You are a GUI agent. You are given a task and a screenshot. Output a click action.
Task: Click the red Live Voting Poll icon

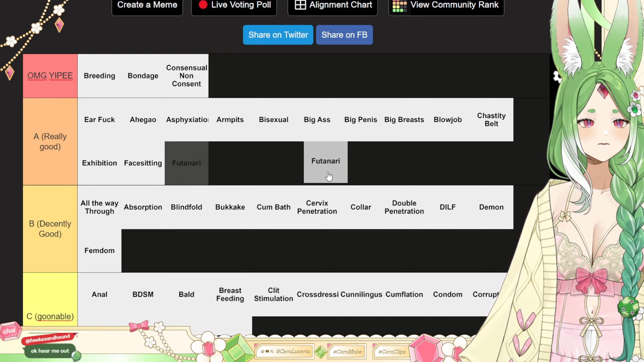tap(203, 5)
